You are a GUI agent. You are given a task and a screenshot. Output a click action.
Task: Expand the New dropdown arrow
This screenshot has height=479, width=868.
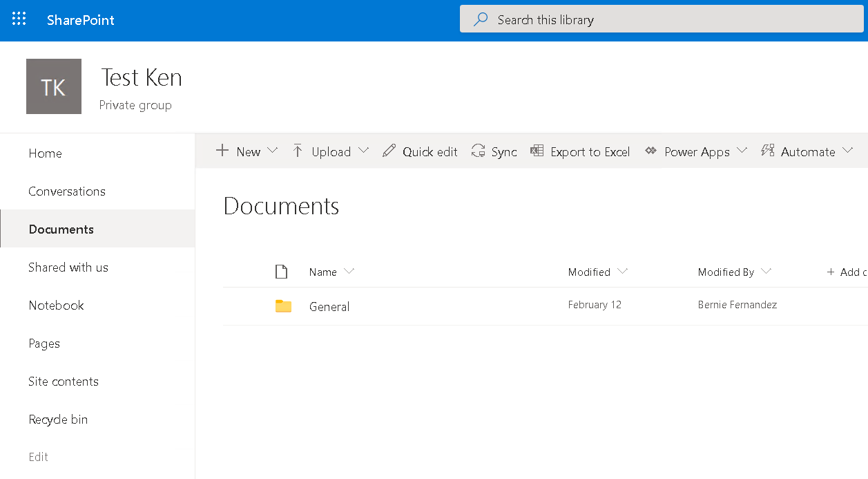pyautogui.click(x=271, y=151)
